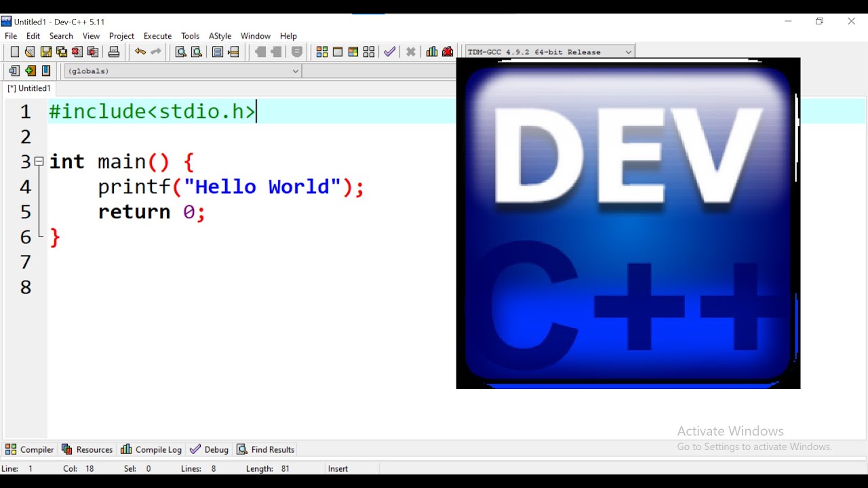Click the Dev-C++ title bar app icon
The width and height of the screenshot is (868, 488).
pos(7,22)
